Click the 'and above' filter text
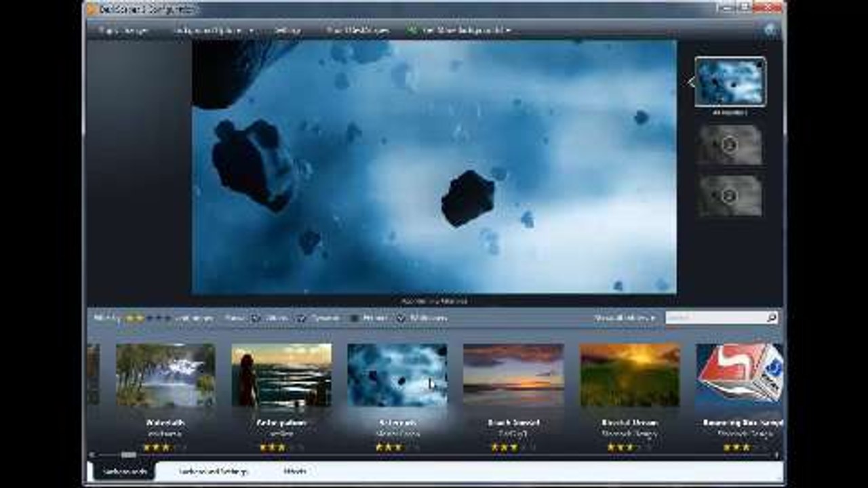This screenshot has height=488, width=868. [193, 317]
